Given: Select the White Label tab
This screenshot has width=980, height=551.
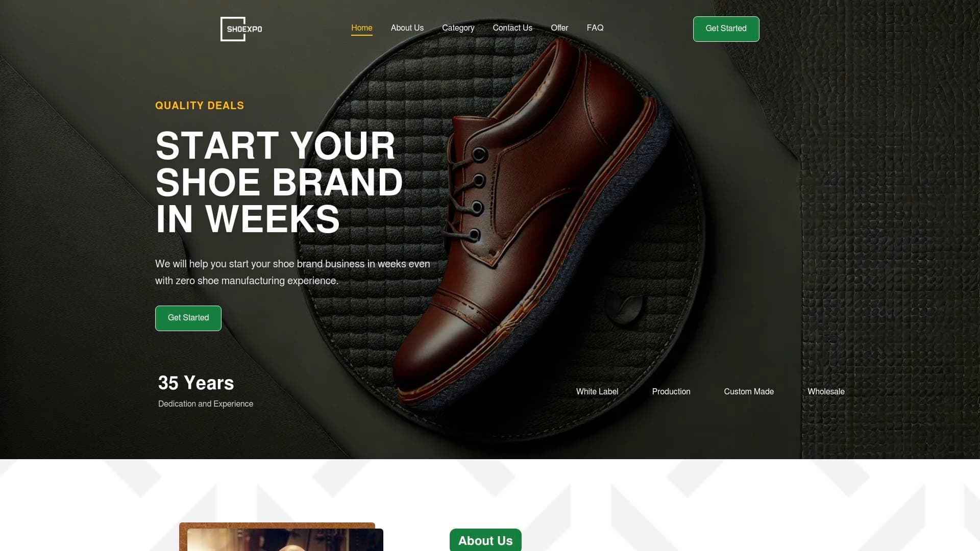Looking at the screenshot, I should (x=597, y=391).
